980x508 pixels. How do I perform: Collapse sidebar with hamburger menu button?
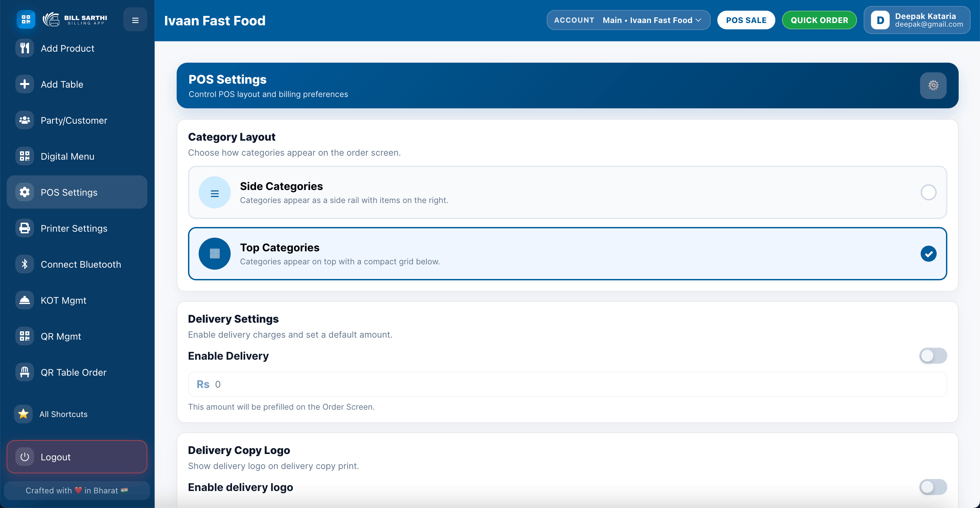point(135,20)
